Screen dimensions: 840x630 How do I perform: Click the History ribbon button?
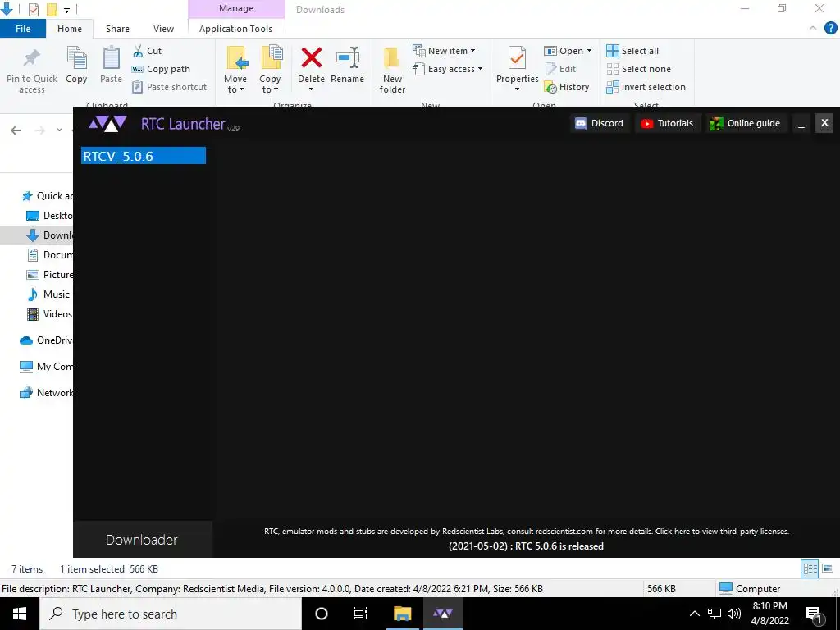(567, 87)
